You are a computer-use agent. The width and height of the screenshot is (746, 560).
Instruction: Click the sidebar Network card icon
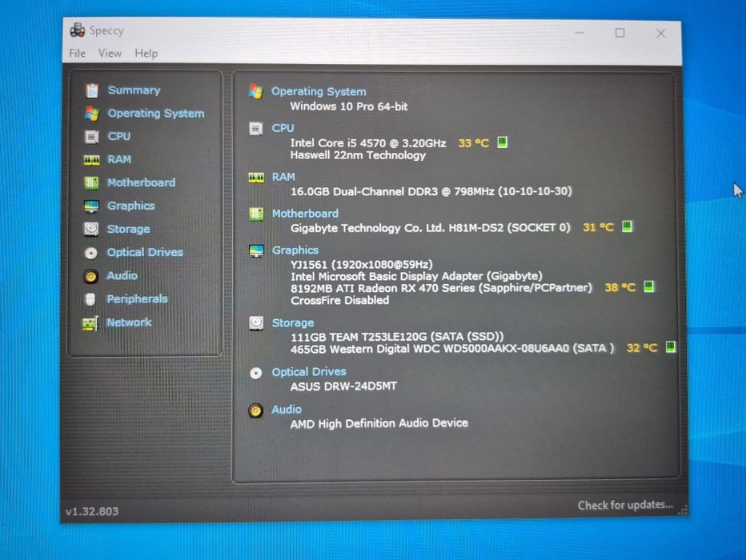coord(90,323)
